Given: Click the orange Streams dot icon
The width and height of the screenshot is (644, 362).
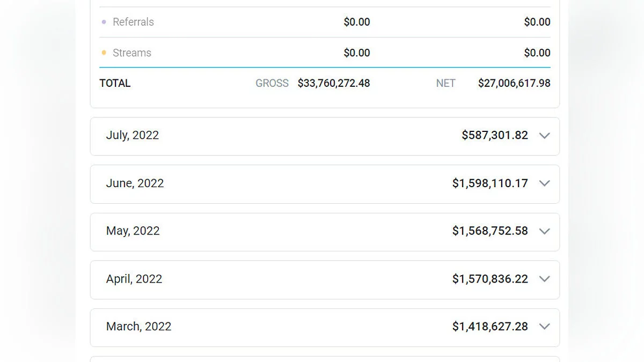Looking at the screenshot, I should pyautogui.click(x=104, y=53).
